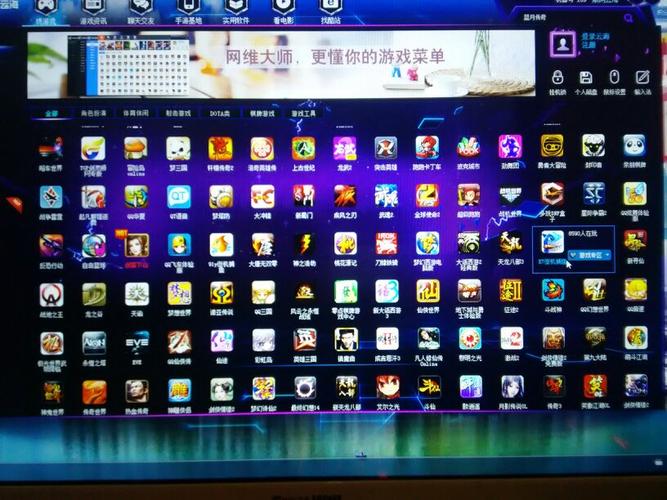Launch 斗战神 game icon
Image resolution: width=667 pixels, height=500 pixels.
[x=553, y=291]
